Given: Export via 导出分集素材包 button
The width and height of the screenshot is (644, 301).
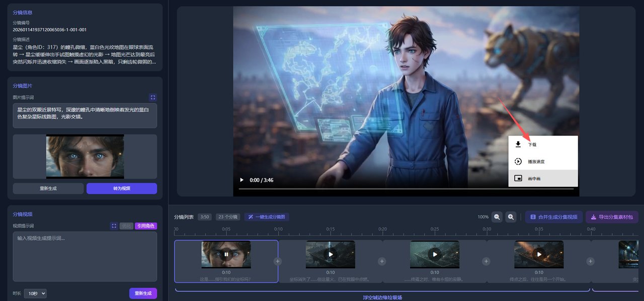Looking at the screenshot, I should point(612,217).
